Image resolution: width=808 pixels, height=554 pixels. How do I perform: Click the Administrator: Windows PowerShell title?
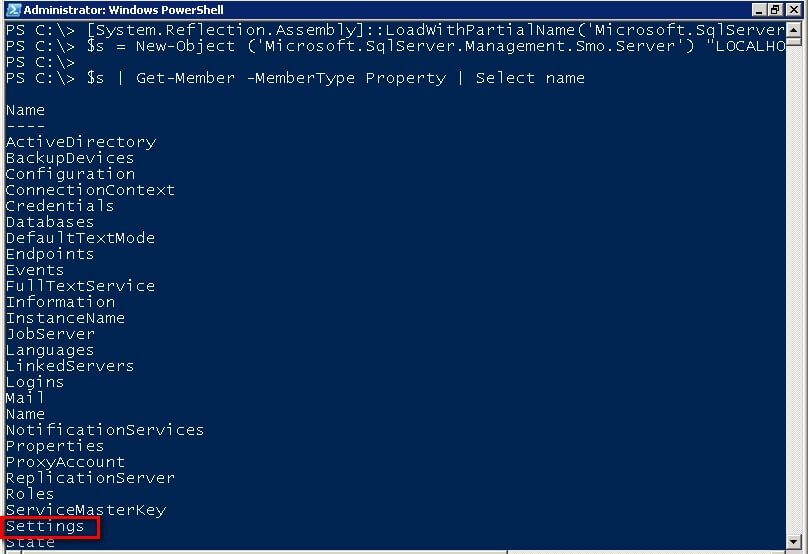tap(124, 10)
